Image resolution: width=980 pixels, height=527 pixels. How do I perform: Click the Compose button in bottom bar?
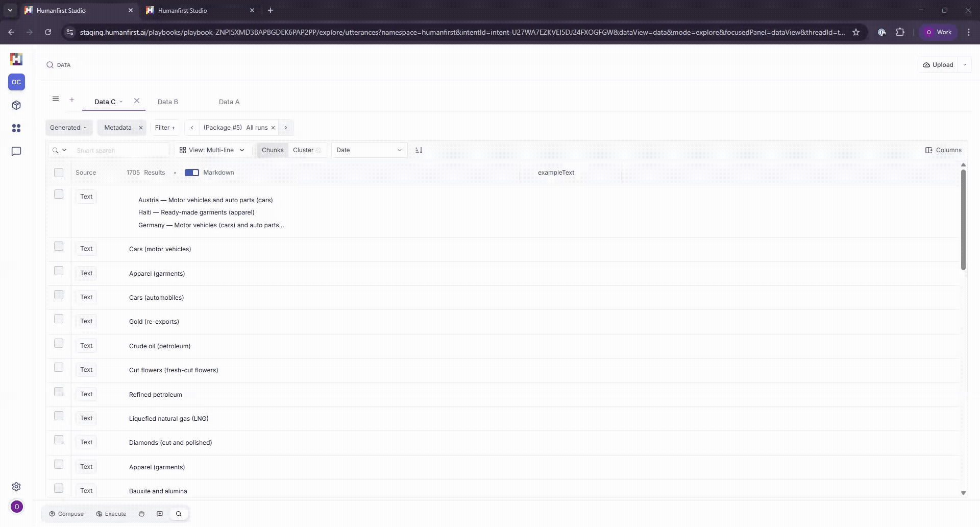click(66, 514)
